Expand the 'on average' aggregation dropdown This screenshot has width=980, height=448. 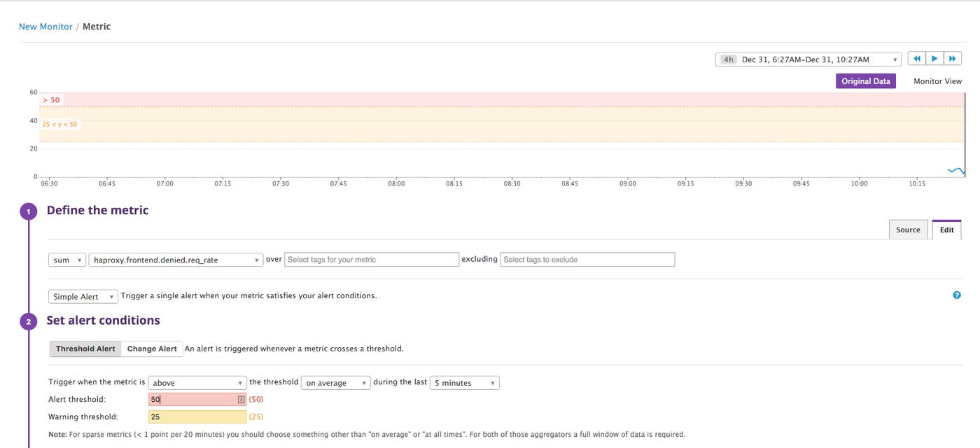pyautogui.click(x=335, y=382)
